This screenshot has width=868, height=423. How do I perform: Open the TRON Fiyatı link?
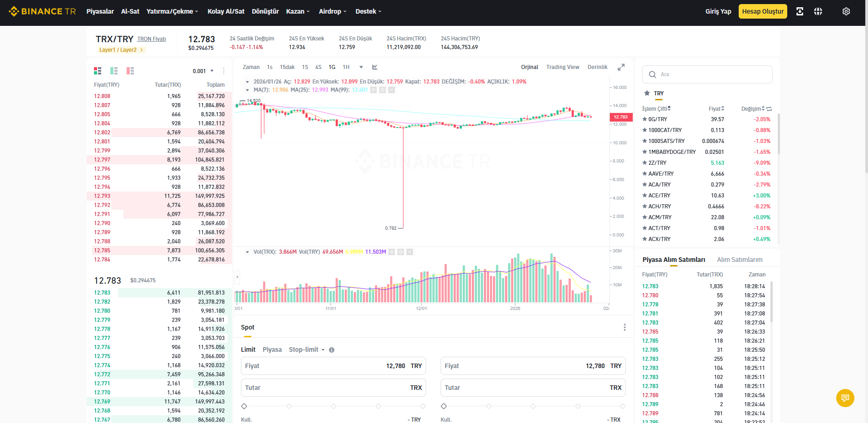tap(152, 39)
